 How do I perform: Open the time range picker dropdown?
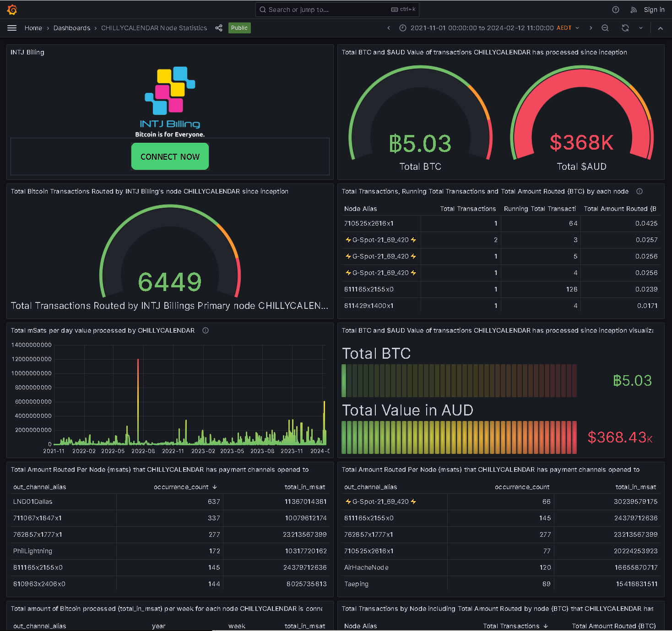pyautogui.click(x=489, y=28)
